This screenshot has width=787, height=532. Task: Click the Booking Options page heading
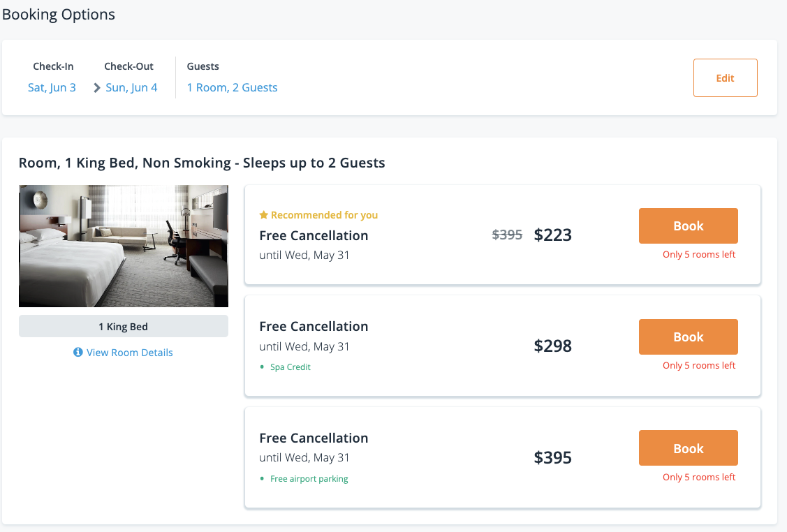coord(59,14)
